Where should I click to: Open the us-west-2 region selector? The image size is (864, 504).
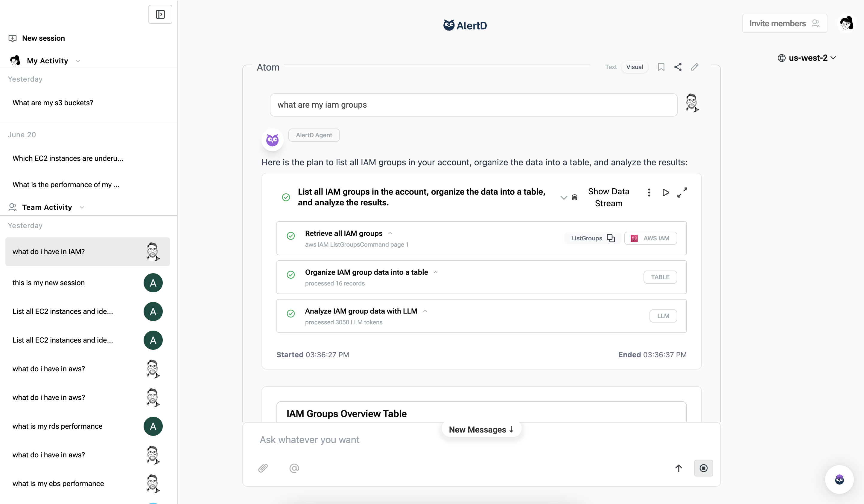(x=807, y=58)
